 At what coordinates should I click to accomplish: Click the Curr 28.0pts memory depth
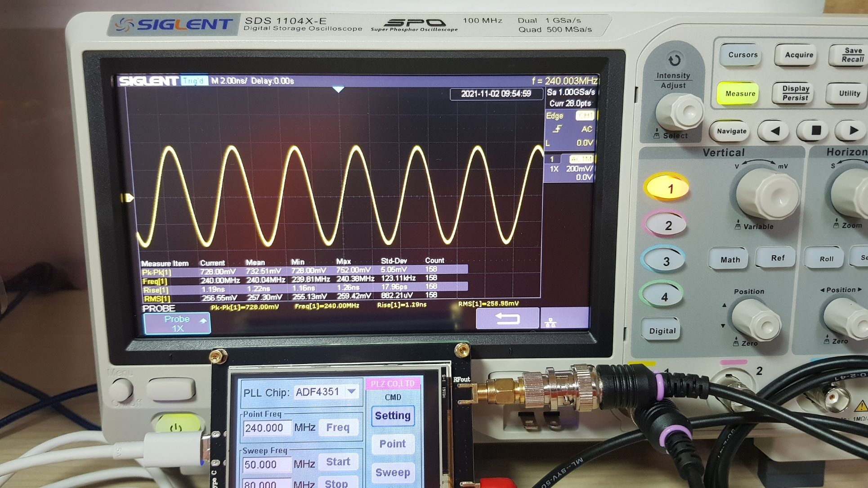pos(570,103)
